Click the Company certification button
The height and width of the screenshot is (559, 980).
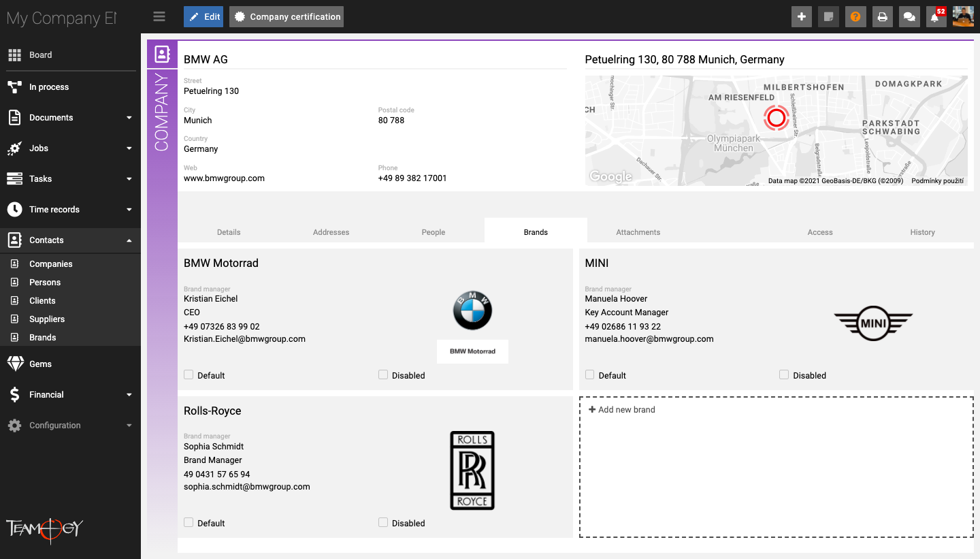tap(287, 17)
